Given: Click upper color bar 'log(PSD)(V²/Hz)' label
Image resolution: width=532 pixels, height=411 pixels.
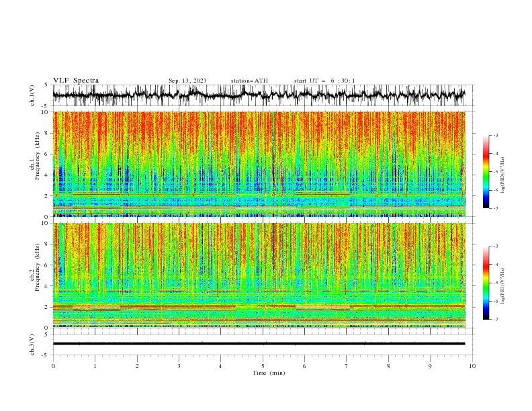Looking at the screenshot, I should (x=503, y=175).
